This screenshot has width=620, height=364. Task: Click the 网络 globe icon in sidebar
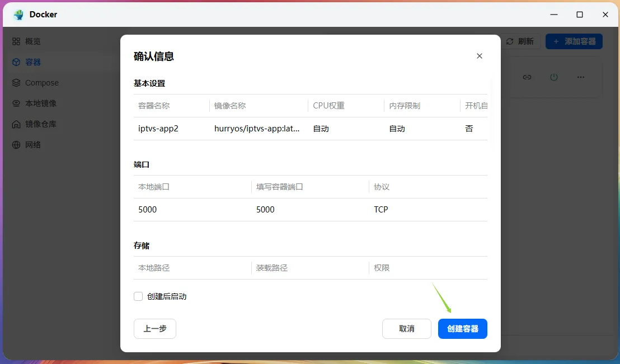click(16, 145)
